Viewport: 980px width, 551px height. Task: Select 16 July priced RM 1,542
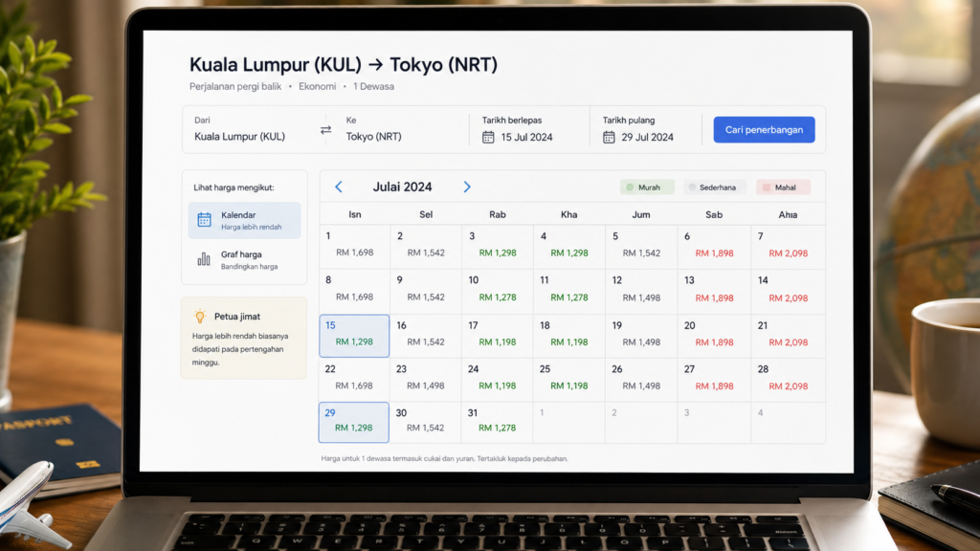tap(426, 336)
